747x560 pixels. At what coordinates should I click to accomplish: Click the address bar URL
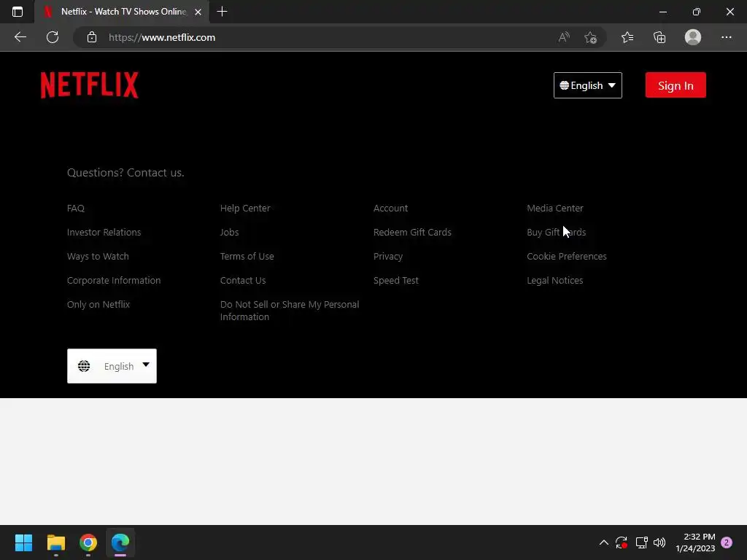(x=162, y=37)
